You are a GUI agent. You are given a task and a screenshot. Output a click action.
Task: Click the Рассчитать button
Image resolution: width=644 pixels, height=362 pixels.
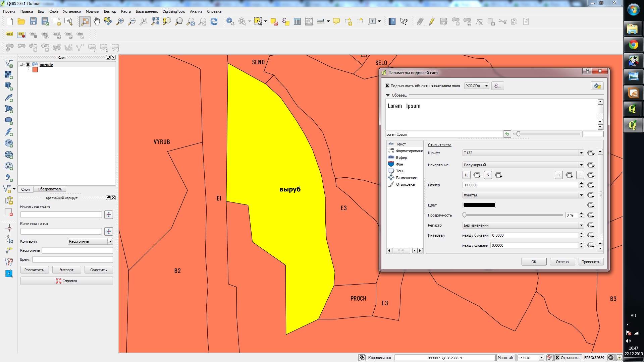34,270
